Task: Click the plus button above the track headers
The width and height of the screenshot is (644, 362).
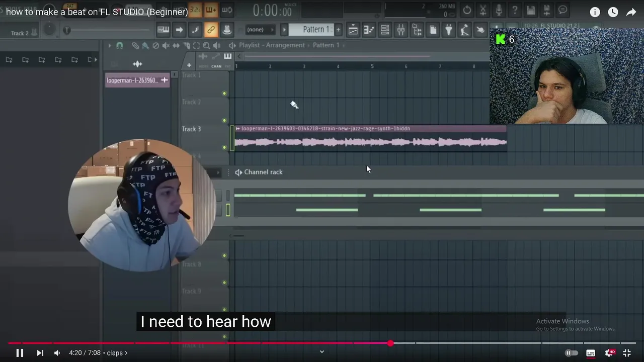Action: point(189,65)
